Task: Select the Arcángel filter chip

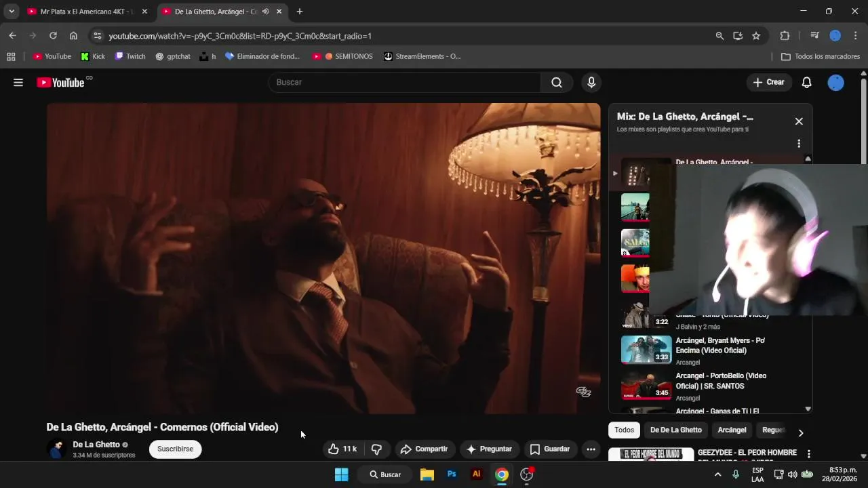Action: click(x=732, y=430)
